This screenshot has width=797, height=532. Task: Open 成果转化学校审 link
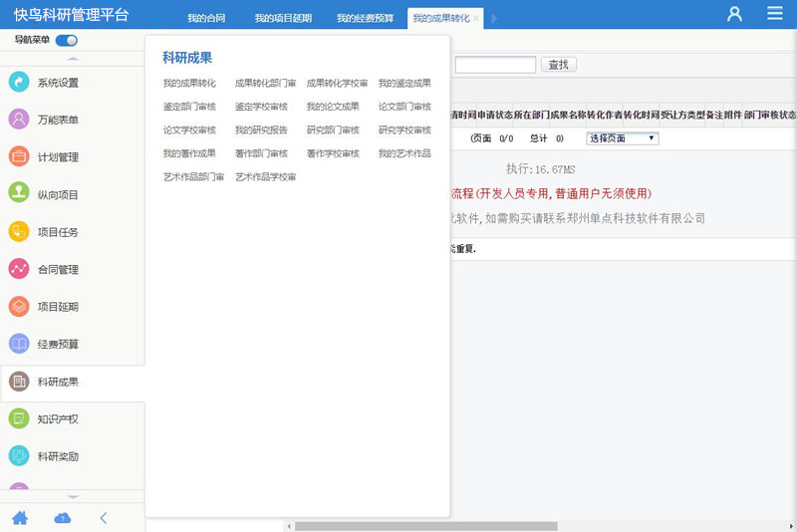coord(337,83)
